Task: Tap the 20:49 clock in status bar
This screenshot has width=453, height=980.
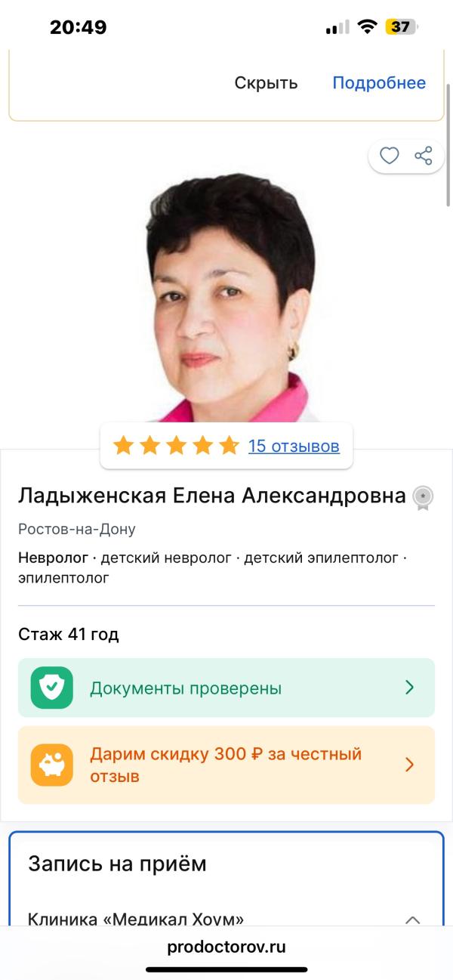Action: coord(79,28)
